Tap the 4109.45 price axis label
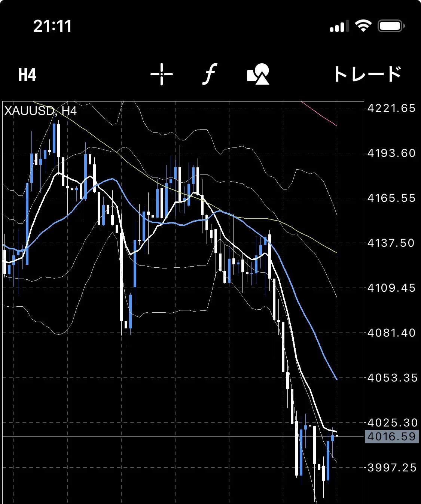Screen dimensions: 421x504 click(x=391, y=288)
